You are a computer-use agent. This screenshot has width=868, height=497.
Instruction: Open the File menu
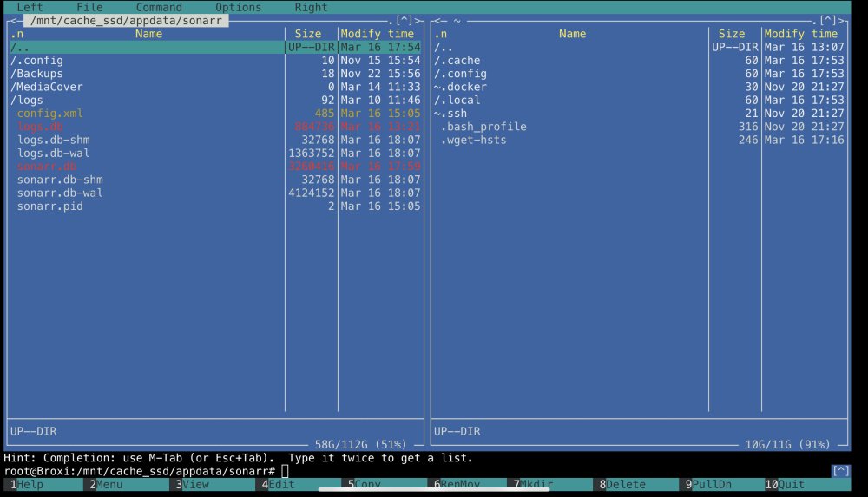click(x=89, y=7)
